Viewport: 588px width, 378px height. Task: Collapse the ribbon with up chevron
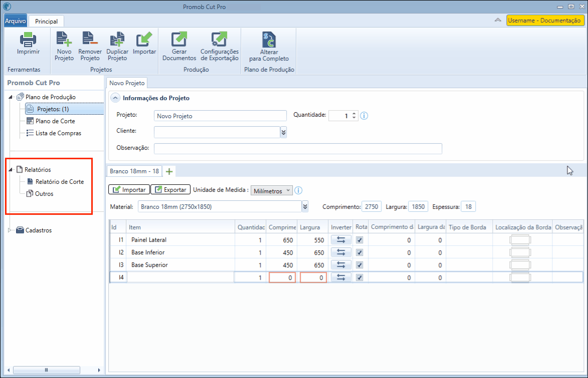coord(498,20)
